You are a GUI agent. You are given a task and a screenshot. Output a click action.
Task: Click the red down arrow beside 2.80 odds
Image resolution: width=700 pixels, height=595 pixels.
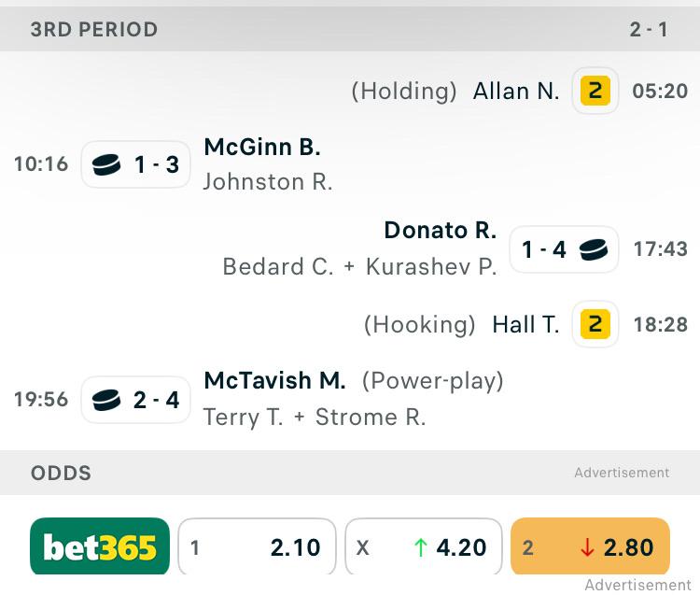[587, 547]
